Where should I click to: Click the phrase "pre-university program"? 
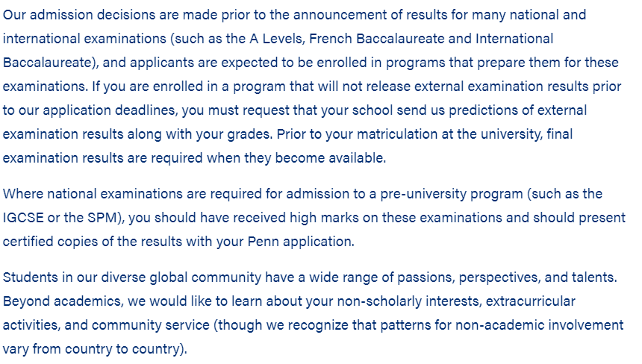coord(452,194)
